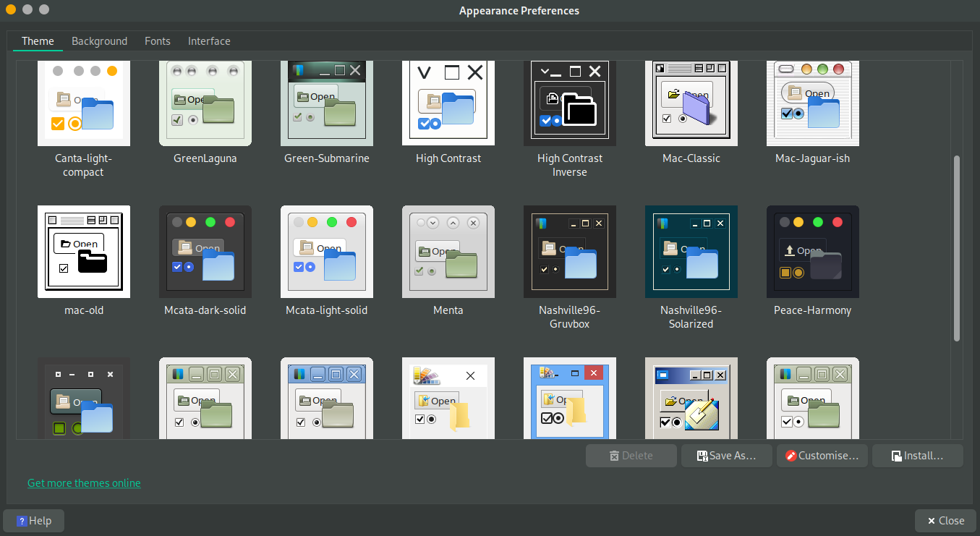Open Customise... theme dialog
980x536 pixels.
pos(822,456)
